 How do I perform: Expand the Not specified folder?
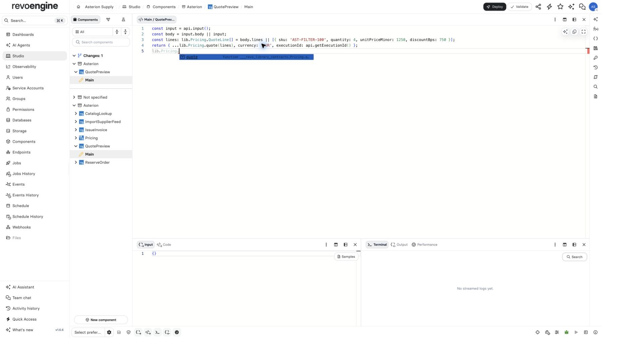click(x=74, y=97)
